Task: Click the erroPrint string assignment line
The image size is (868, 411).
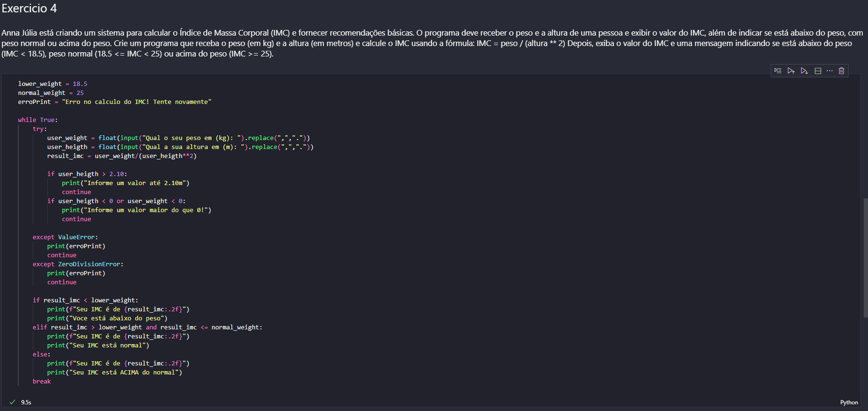Action: pyautogui.click(x=114, y=102)
